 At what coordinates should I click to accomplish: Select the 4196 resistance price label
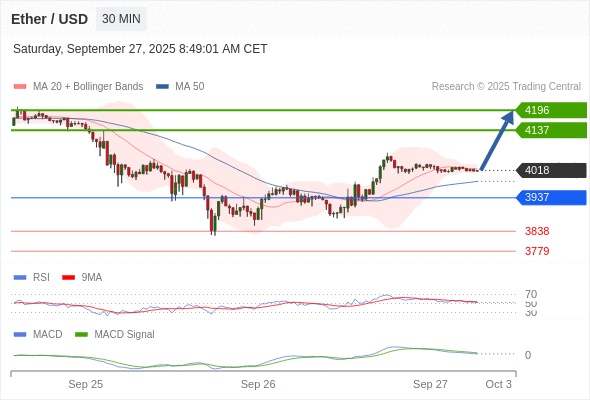coord(551,110)
